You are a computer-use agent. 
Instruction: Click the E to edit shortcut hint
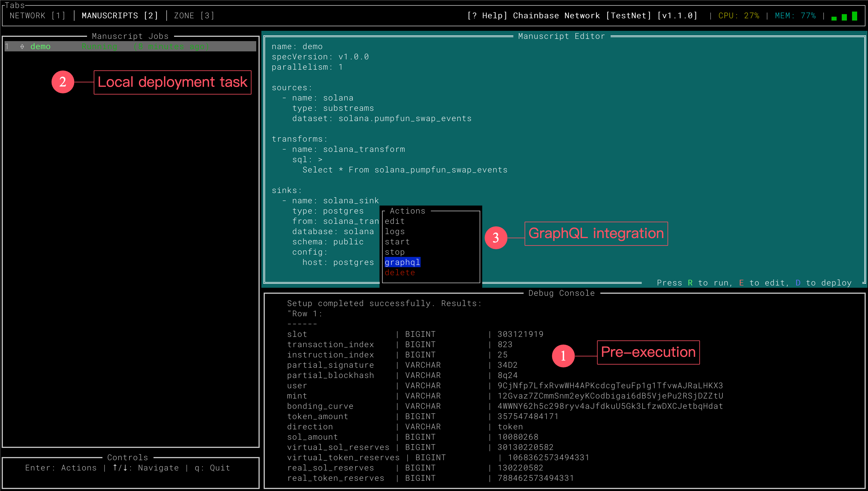pos(762,283)
